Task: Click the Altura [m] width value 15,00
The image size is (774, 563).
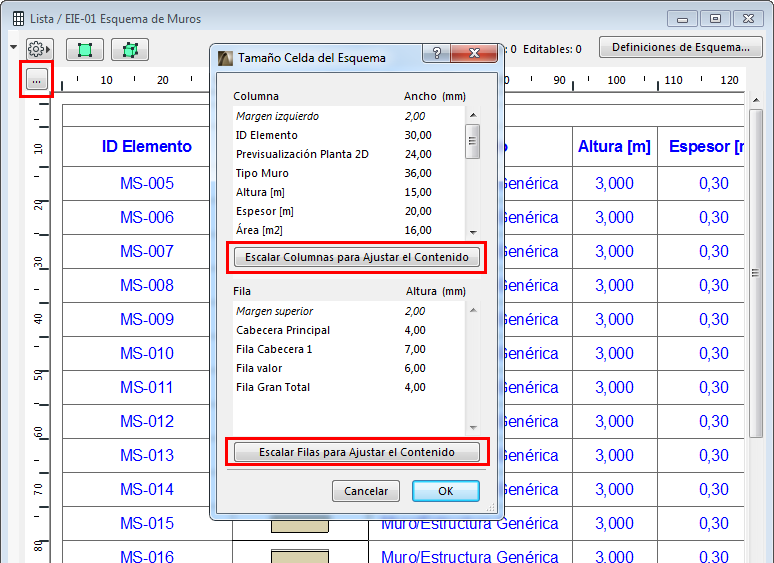Action: [x=418, y=192]
